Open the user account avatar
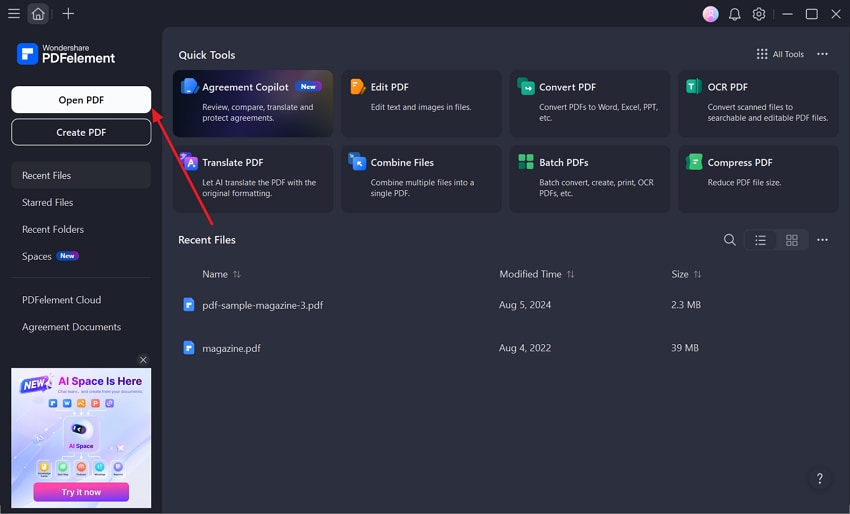This screenshot has width=850, height=514. coord(710,14)
